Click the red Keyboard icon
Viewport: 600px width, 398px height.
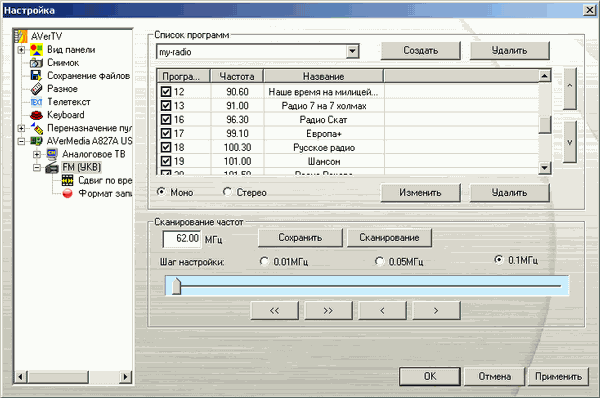pos(36,115)
